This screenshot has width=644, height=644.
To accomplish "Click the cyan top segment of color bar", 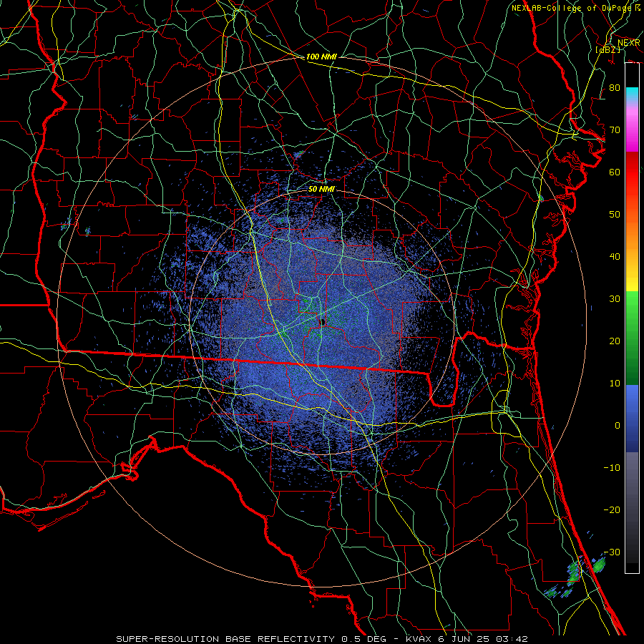I will (x=632, y=94).
